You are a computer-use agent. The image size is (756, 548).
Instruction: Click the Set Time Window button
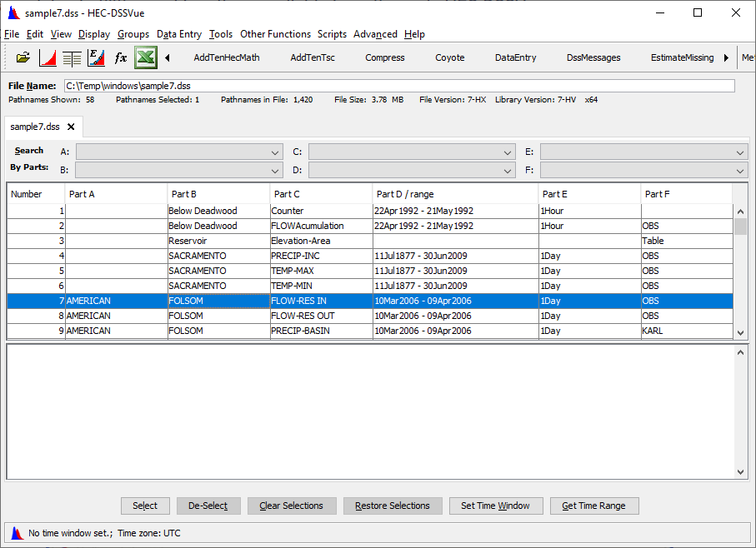(496, 506)
